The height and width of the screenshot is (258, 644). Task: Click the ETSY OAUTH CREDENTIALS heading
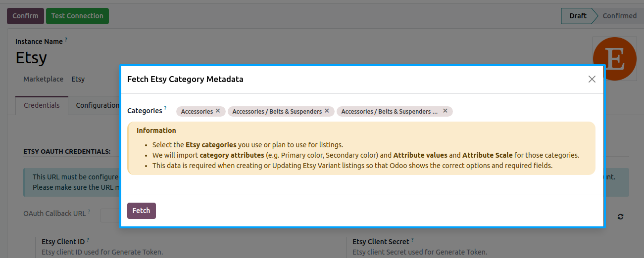tap(67, 152)
